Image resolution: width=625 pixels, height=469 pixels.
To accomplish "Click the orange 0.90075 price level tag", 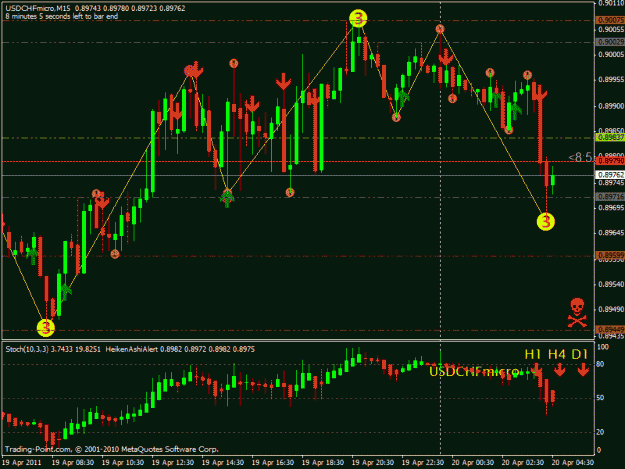I will (x=610, y=20).
